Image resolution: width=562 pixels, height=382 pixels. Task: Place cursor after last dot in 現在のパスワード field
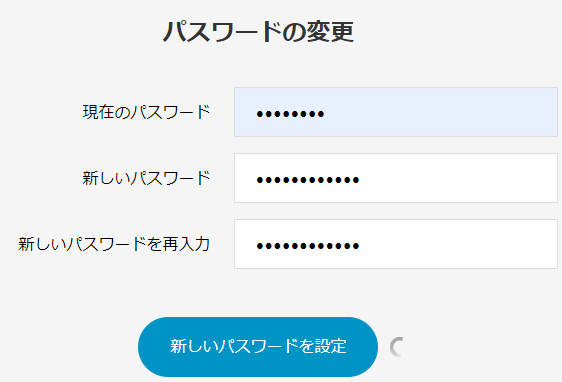pos(325,114)
